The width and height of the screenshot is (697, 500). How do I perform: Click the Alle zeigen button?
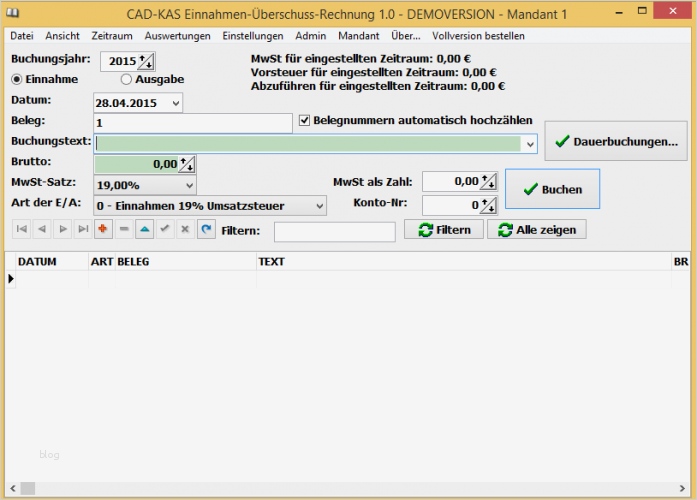pyautogui.click(x=537, y=229)
